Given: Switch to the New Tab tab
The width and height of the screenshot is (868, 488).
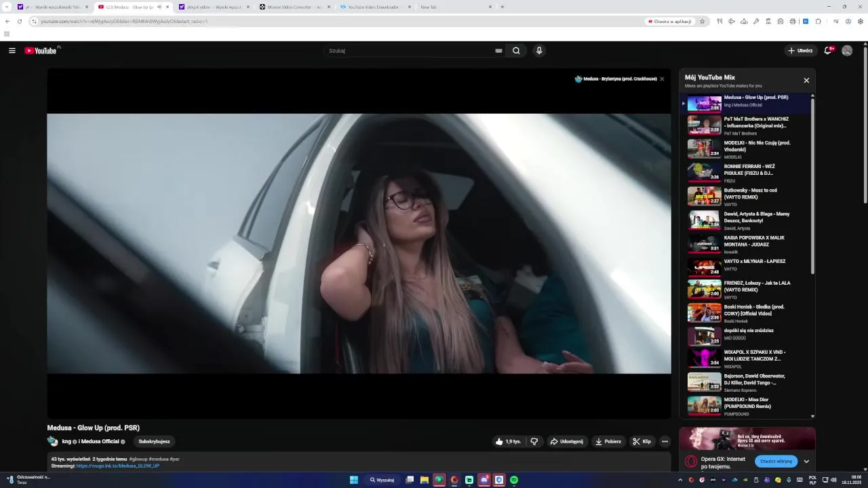Looking at the screenshot, I should 455,7.
